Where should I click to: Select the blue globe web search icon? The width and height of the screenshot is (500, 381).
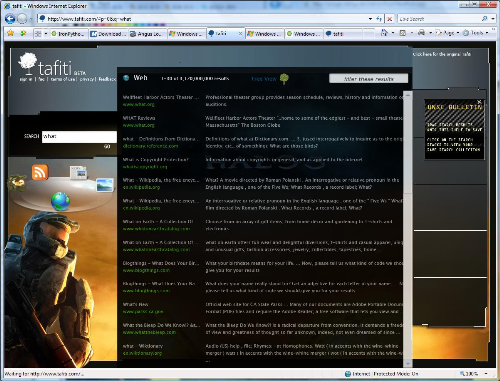[x=60, y=201]
